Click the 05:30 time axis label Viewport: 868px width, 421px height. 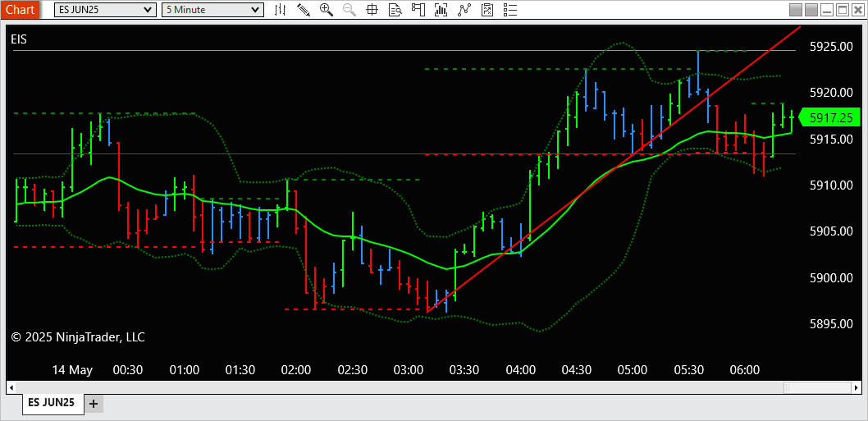[689, 369]
